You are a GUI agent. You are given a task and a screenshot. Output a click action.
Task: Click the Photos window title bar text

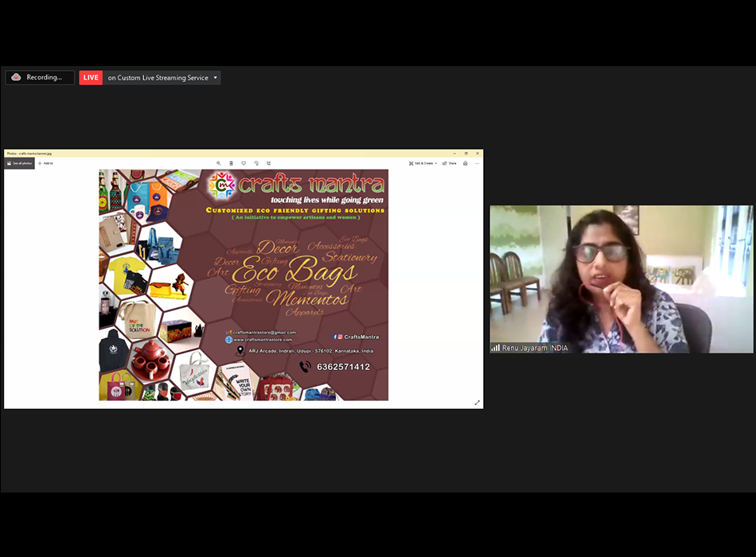(29, 154)
